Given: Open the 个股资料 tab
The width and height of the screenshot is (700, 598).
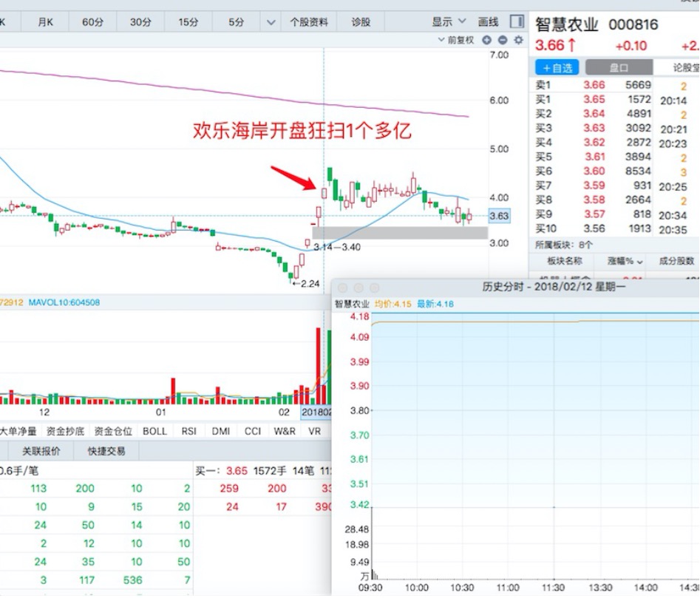Looking at the screenshot, I should tap(308, 22).
